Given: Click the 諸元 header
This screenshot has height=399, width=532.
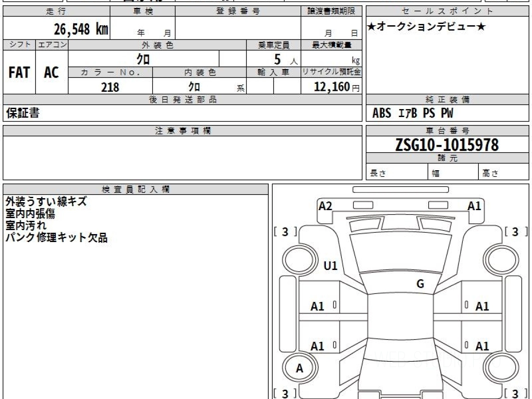Looking at the screenshot, I should click(447, 158).
